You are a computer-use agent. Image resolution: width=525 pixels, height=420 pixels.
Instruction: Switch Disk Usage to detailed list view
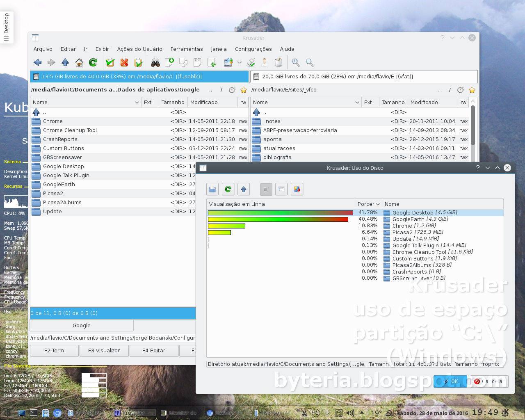(x=281, y=189)
